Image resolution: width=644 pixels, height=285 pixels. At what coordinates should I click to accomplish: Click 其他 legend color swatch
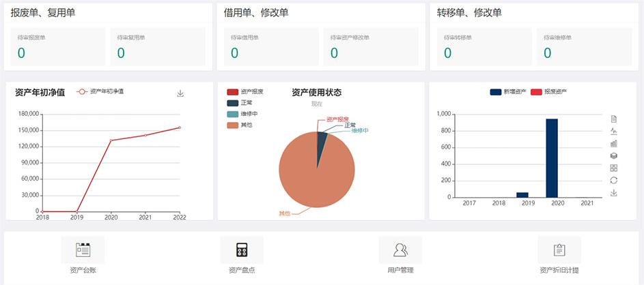(232, 125)
